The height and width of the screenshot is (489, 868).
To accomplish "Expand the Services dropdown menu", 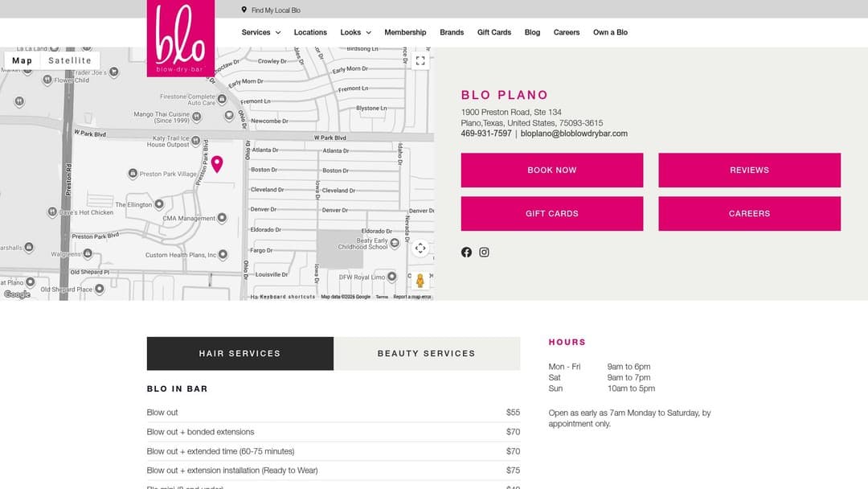I will 260,32.
